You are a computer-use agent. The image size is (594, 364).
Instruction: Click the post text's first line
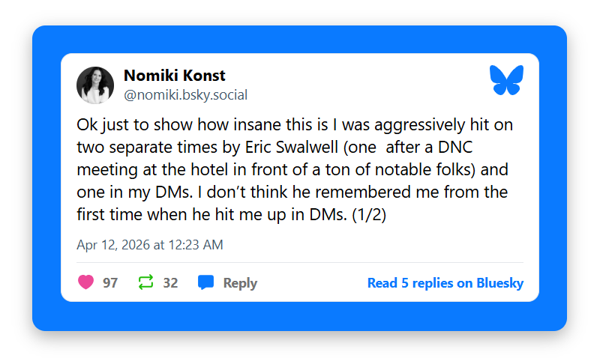(x=294, y=124)
